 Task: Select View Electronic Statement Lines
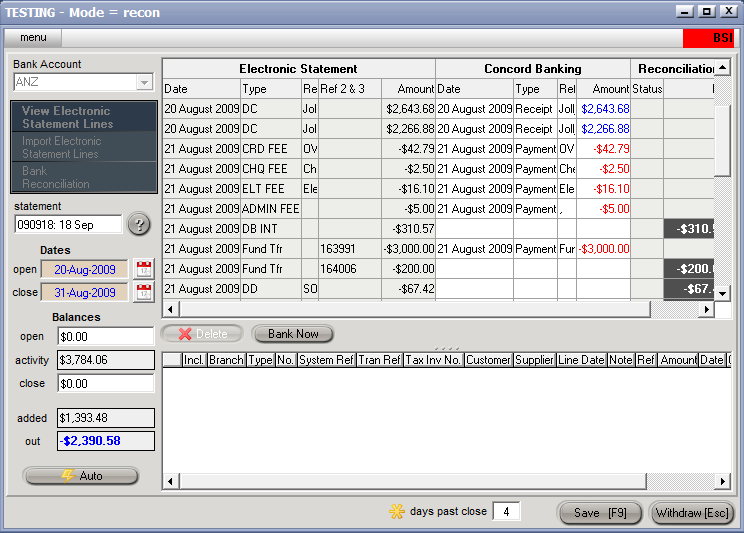coord(84,117)
